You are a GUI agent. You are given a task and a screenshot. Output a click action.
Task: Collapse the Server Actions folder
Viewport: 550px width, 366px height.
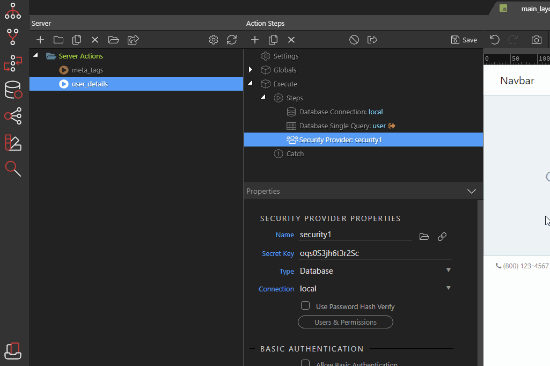click(35, 55)
